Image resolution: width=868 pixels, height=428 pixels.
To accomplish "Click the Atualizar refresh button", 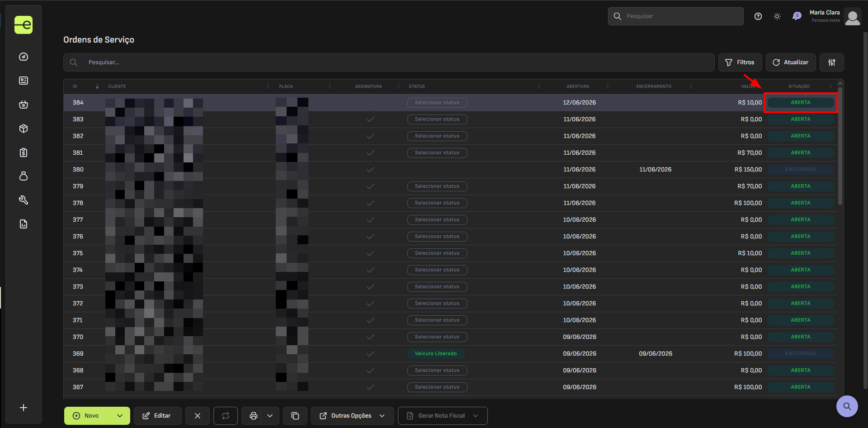I will [x=791, y=62].
